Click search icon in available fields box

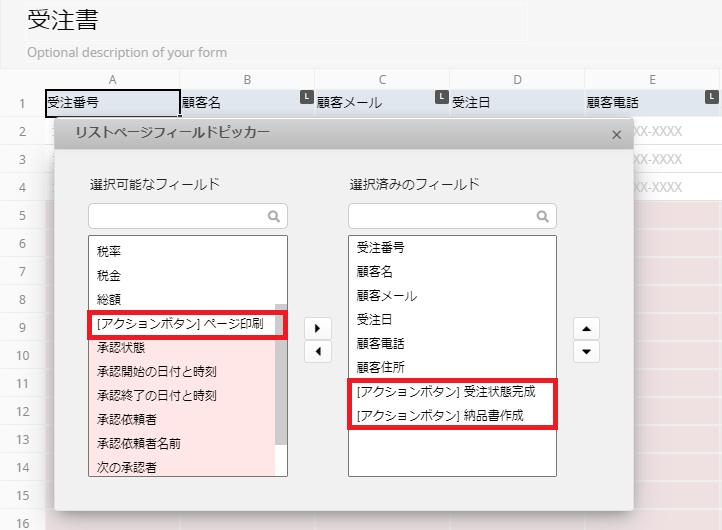point(274,216)
